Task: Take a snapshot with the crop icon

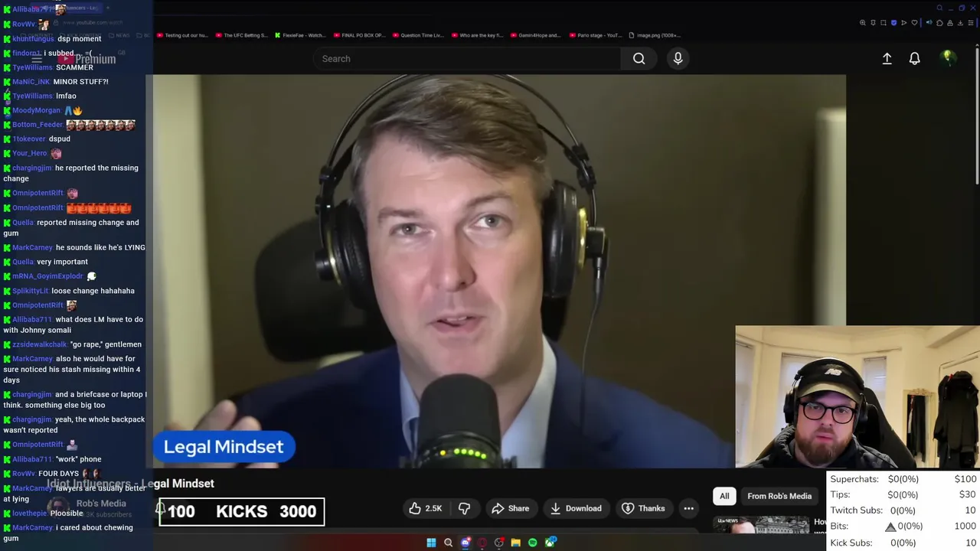Action: point(884,23)
